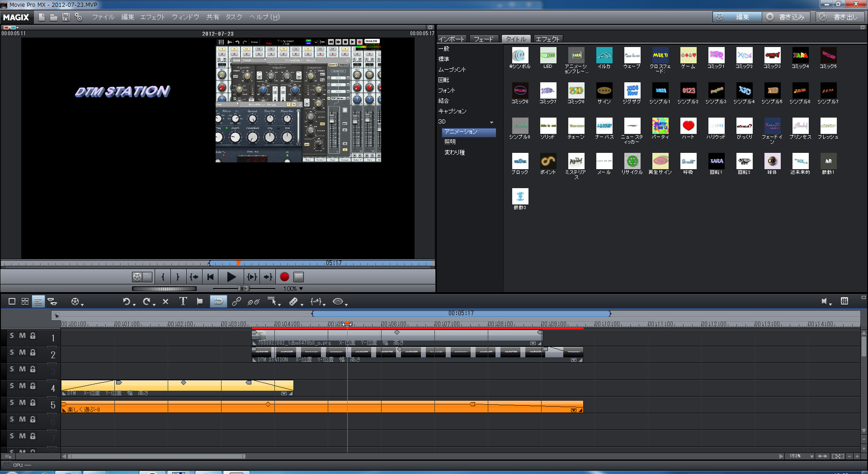Expand the cut tool options dropdown
The width and height of the screenshot is (868, 474).
click(x=302, y=305)
